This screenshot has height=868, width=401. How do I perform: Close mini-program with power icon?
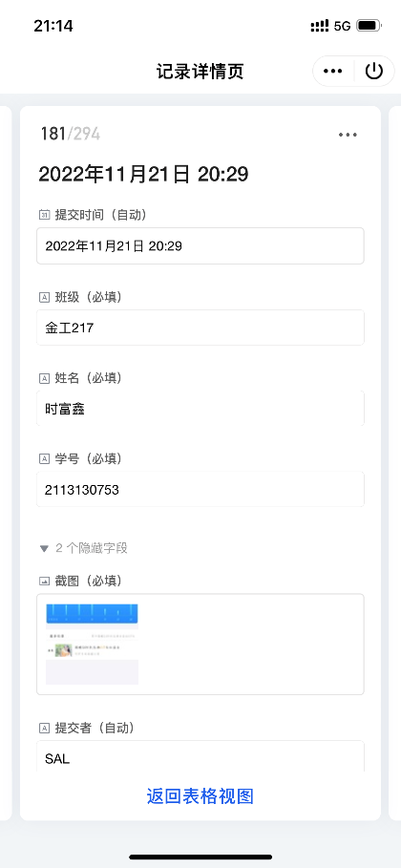pos(374,72)
